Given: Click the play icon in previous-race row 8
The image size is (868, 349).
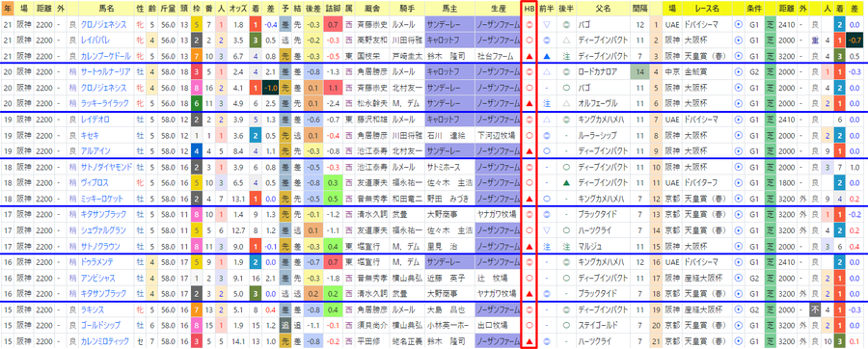Looking at the screenshot, I should click(738, 135).
